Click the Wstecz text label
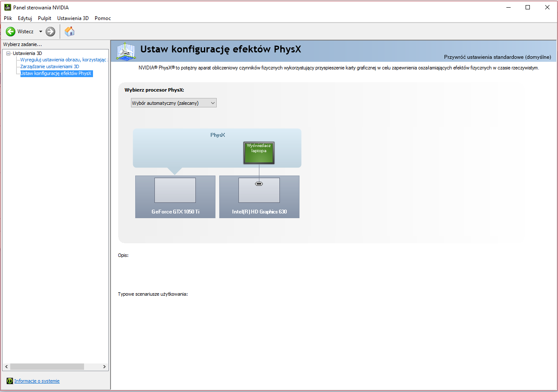The height and width of the screenshot is (392, 558). [x=25, y=32]
